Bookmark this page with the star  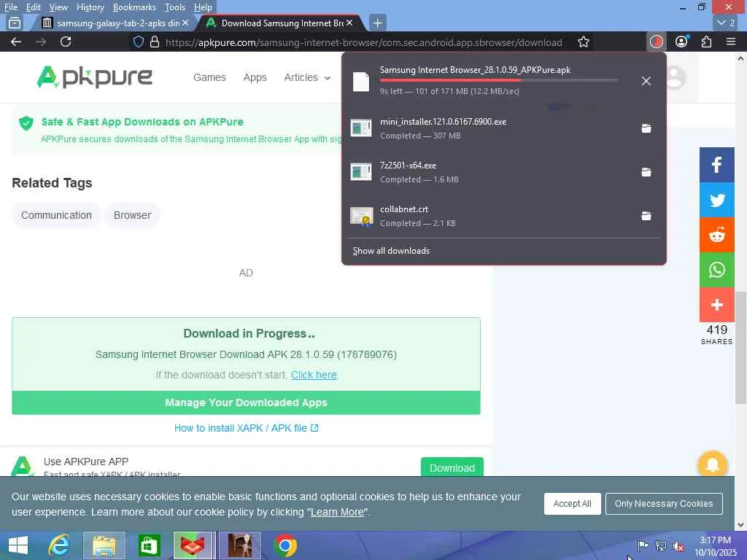583,42
